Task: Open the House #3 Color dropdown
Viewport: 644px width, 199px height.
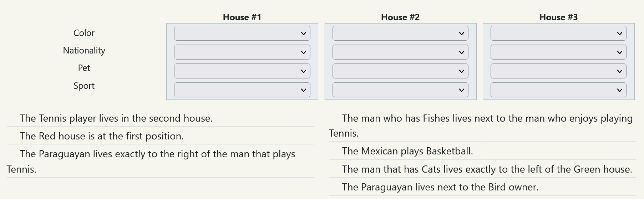Action: [x=558, y=34]
